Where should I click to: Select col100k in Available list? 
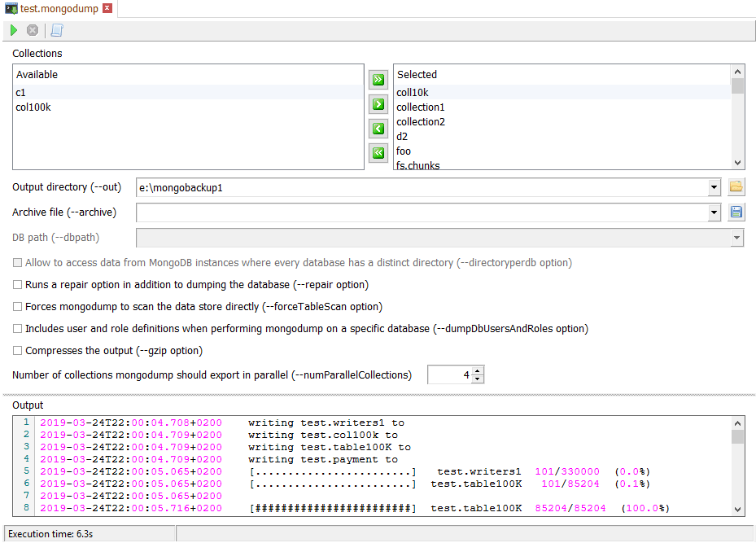33,107
